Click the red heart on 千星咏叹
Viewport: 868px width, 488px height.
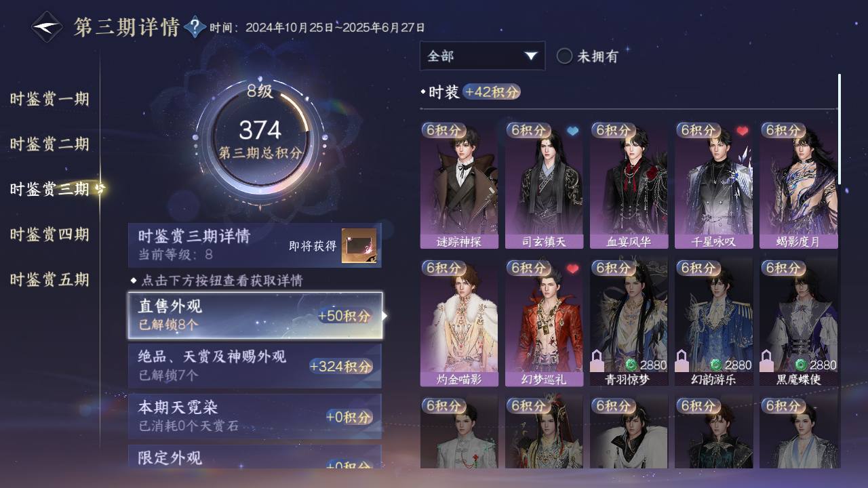point(743,131)
